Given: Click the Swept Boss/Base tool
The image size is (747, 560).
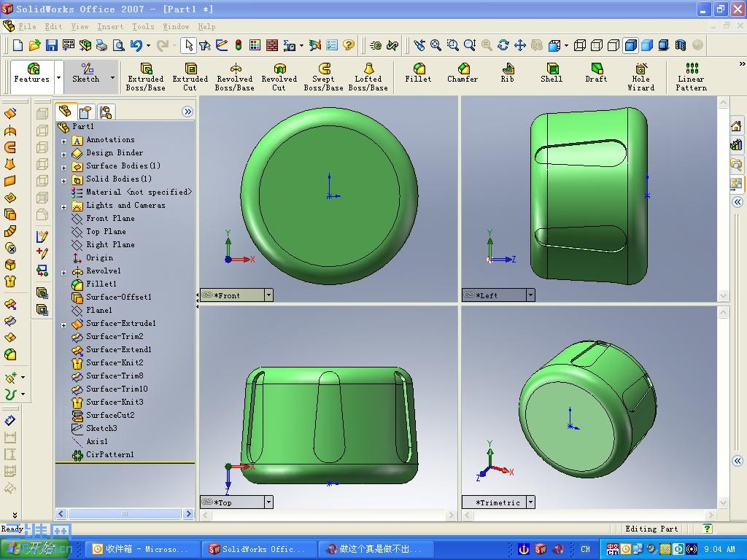Looking at the screenshot, I should [323, 76].
